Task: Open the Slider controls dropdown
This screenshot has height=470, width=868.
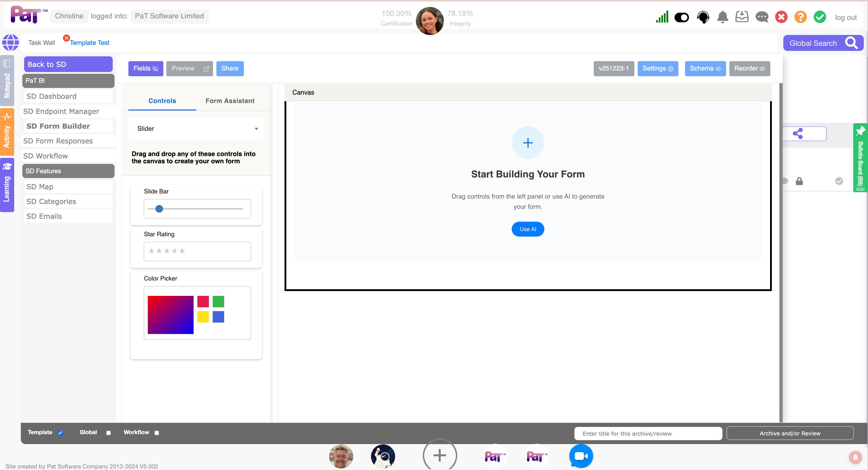Action: 196,129
